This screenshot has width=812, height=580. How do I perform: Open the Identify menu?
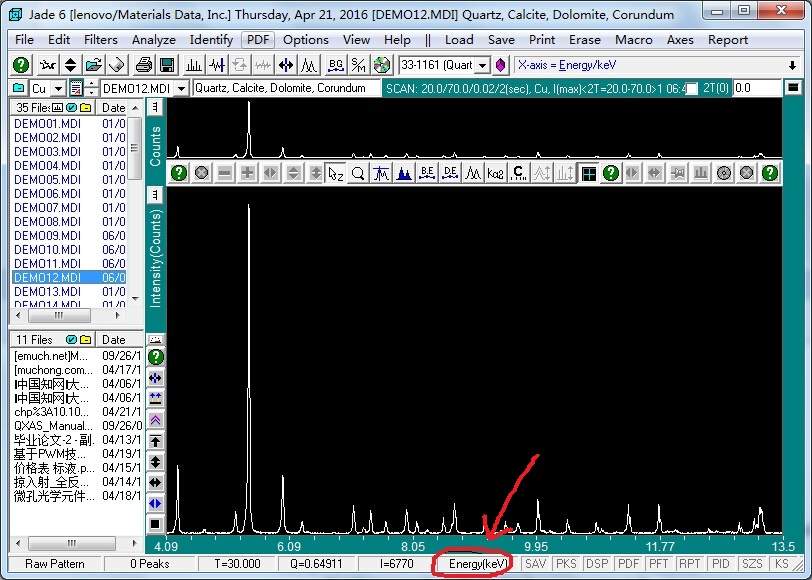click(x=211, y=40)
